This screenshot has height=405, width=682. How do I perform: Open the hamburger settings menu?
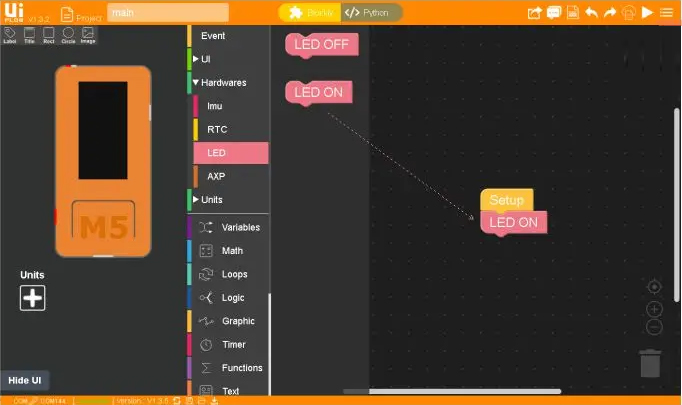666,13
